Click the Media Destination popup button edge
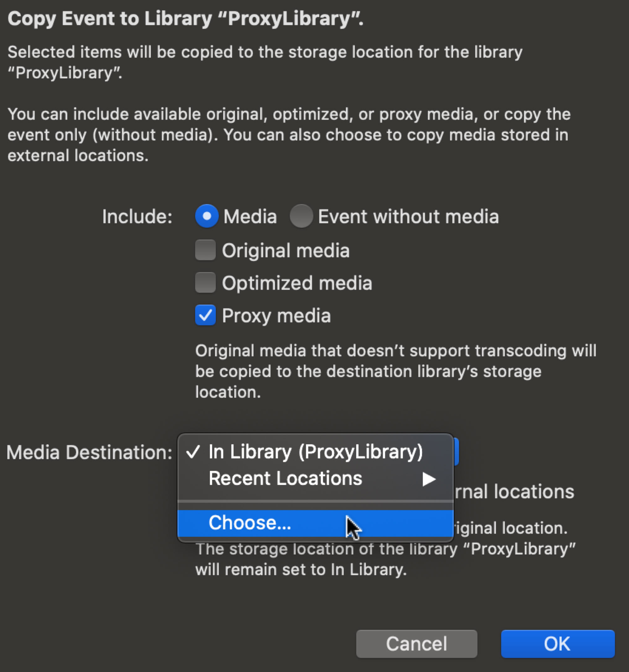The height and width of the screenshot is (672, 629). point(456,452)
